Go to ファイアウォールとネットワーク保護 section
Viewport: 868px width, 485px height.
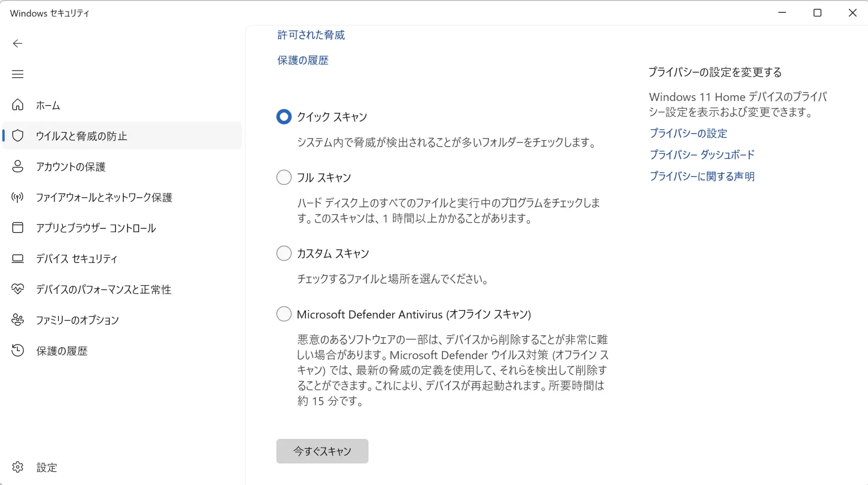tap(122, 197)
